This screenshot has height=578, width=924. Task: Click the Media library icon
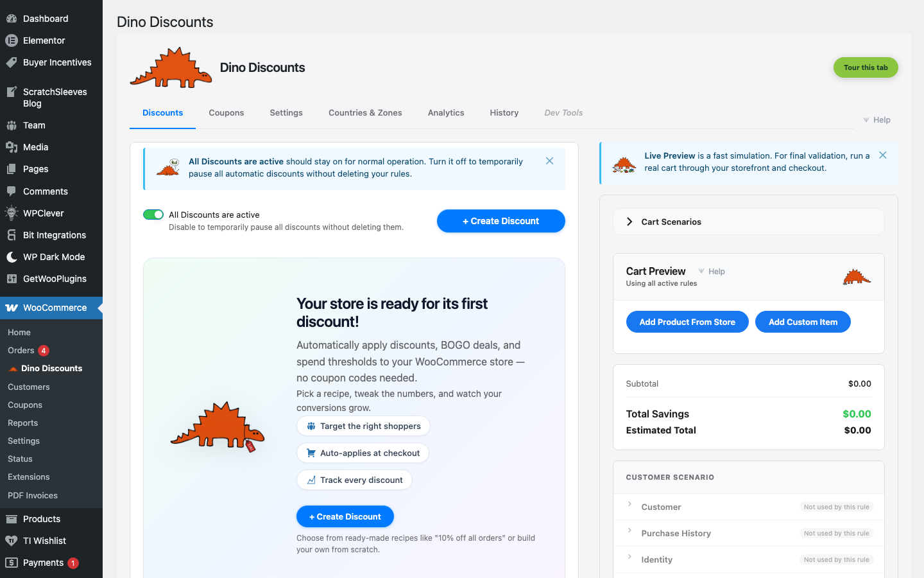(x=12, y=147)
